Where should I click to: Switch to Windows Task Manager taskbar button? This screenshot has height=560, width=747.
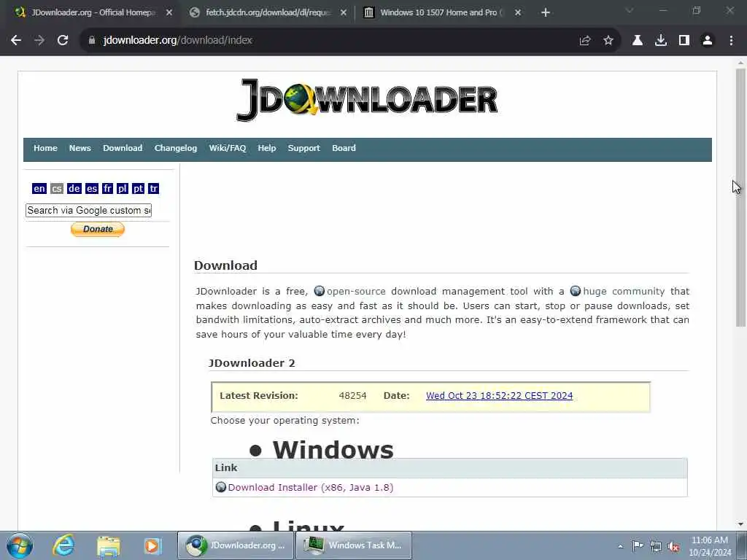354,545
